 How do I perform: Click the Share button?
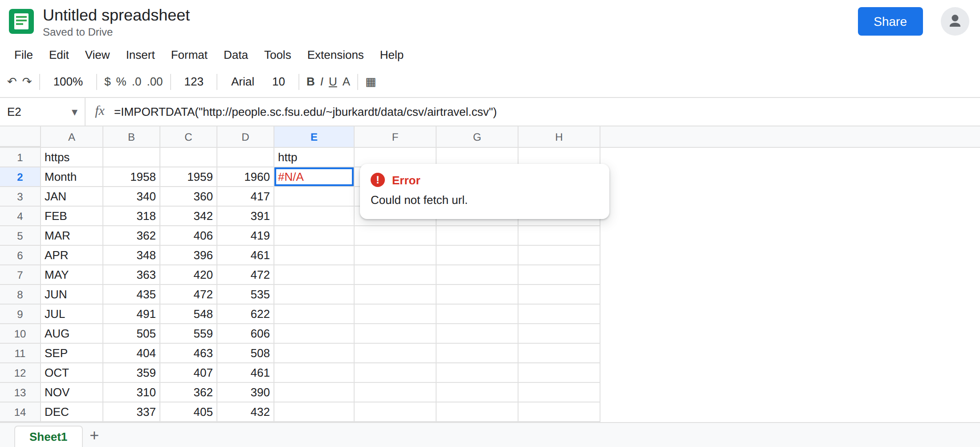pyautogui.click(x=890, y=21)
